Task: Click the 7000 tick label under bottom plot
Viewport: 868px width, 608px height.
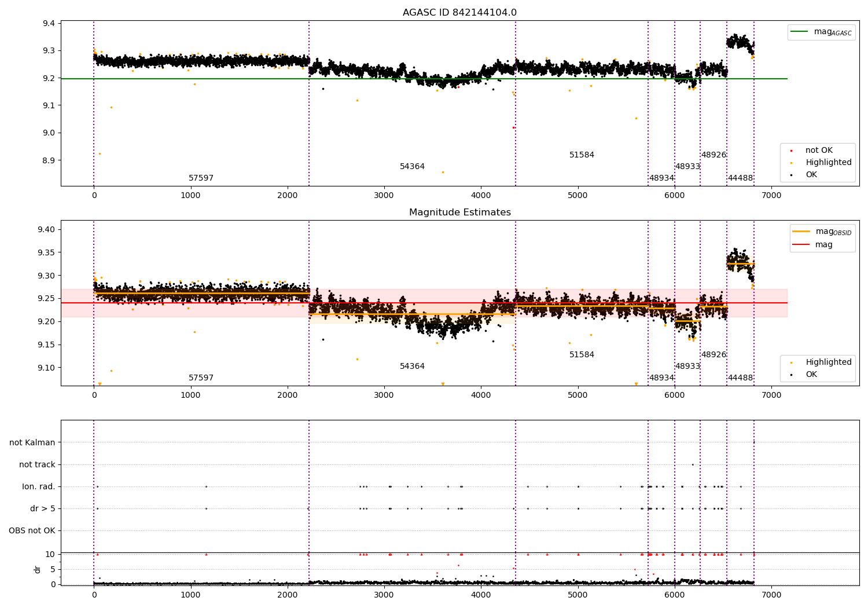Action: 771,594
